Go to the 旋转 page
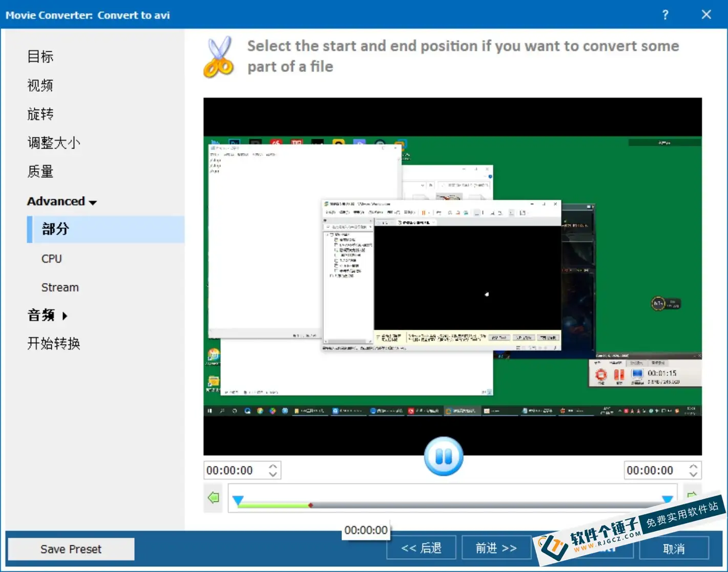This screenshot has width=728, height=572. click(x=40, y=114)
